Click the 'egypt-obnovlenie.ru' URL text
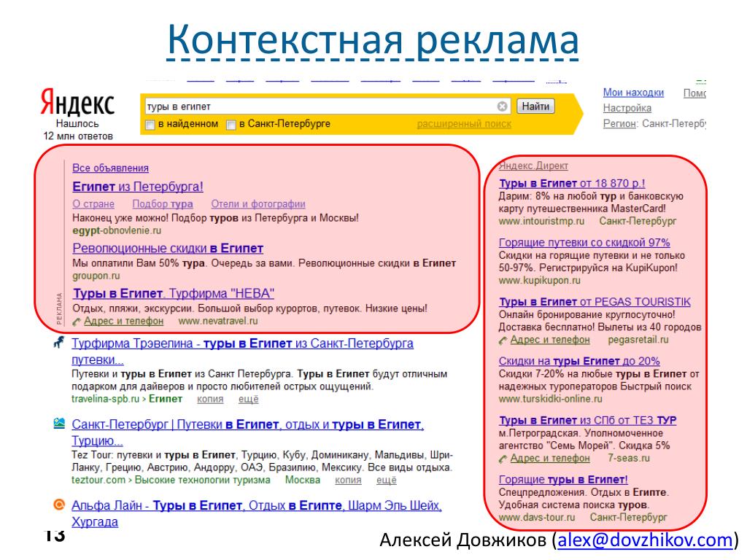This screenshot has width=747, height=560. pyautogui.click(x=117, y=230)
